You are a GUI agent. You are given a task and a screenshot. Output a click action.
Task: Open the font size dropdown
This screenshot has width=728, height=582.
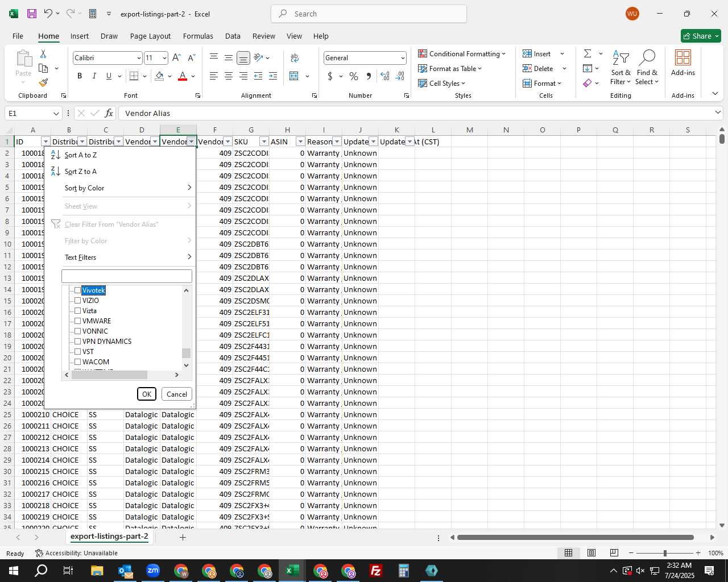[164, 58]
